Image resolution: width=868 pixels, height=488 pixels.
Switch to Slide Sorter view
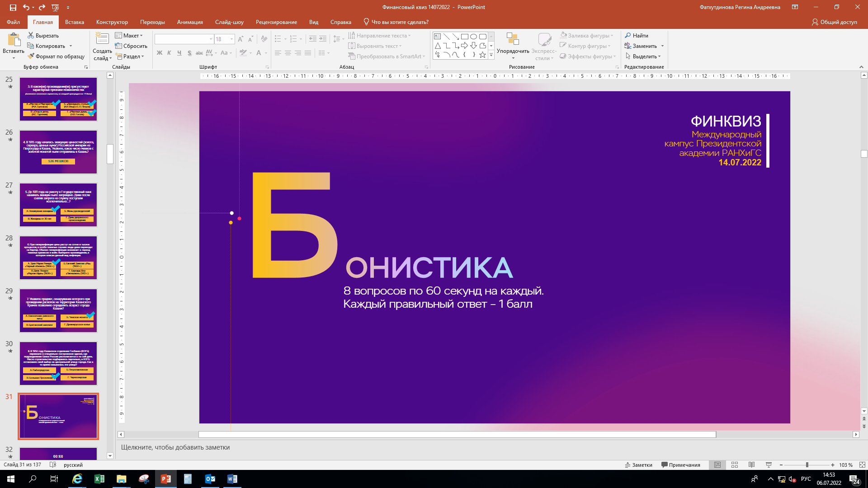(x=735, y=465)
